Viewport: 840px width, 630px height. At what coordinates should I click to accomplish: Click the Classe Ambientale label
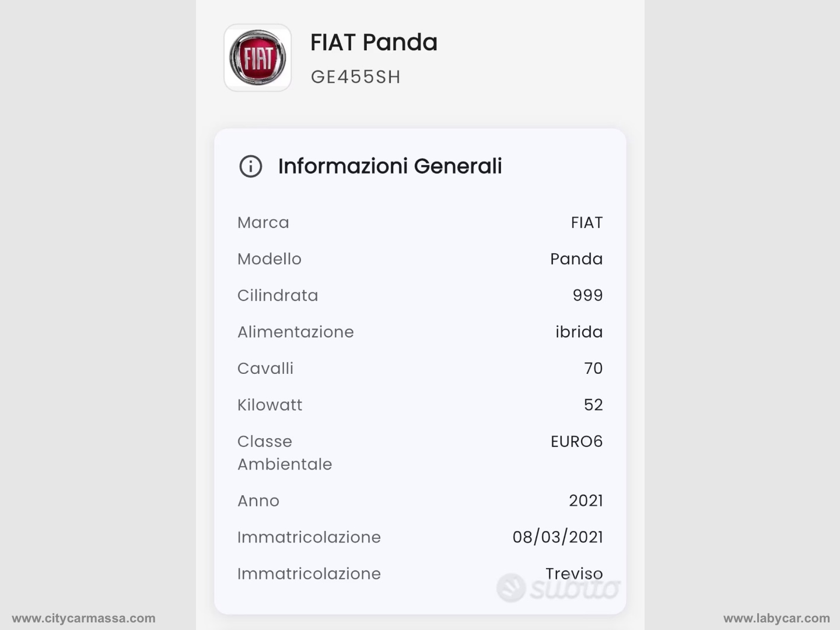pyautogui.click(x=284, y=453)
